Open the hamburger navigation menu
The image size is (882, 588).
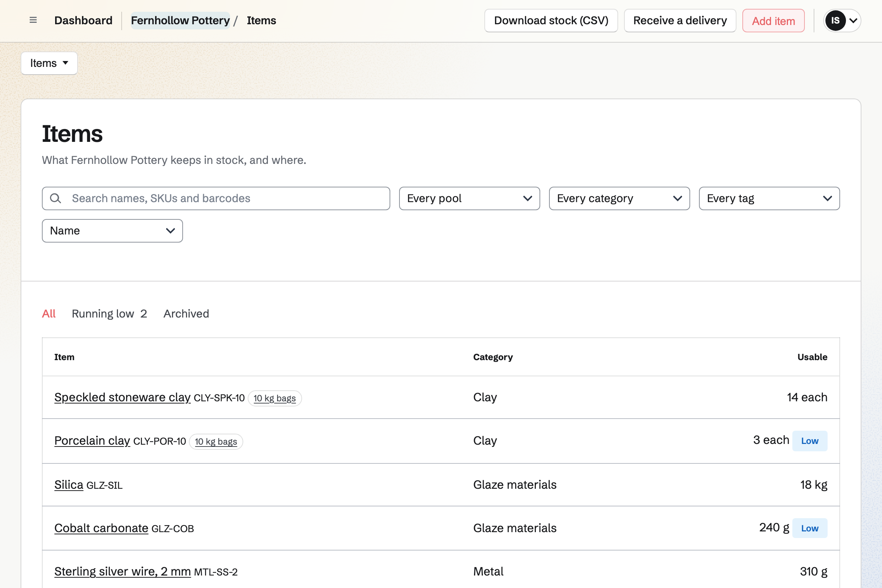(33, 20)
